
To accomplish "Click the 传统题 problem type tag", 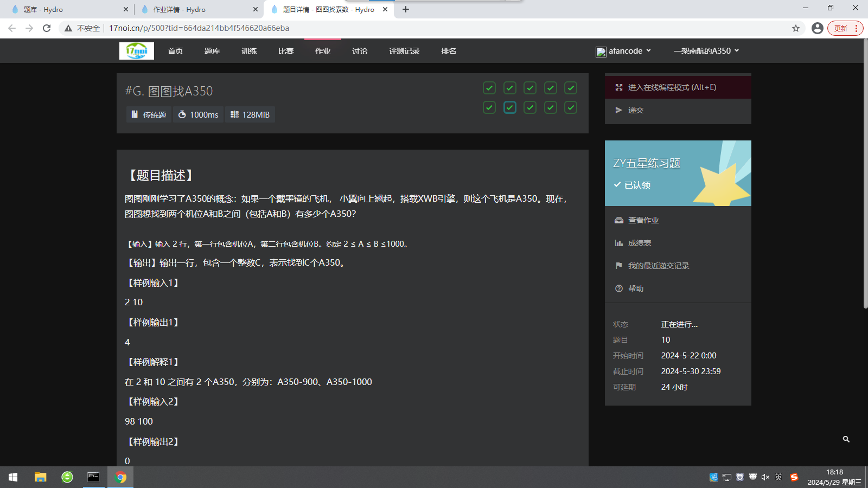I will 149,114.
